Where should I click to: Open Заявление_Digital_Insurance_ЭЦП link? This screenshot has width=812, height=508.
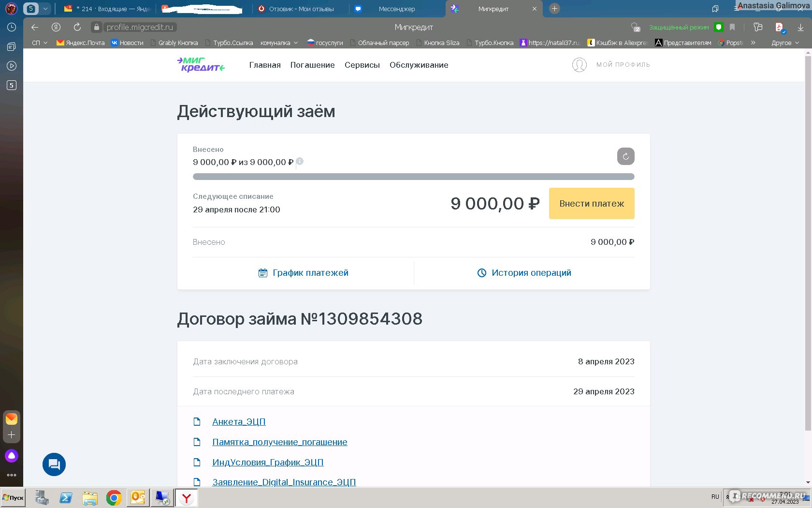coord(284,482)
